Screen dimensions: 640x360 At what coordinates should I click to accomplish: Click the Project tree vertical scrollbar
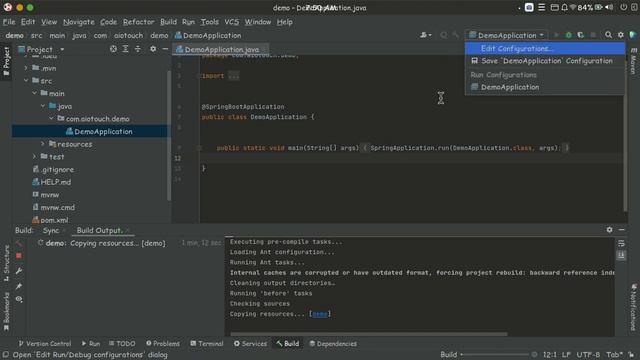click(x=169, y=135)
